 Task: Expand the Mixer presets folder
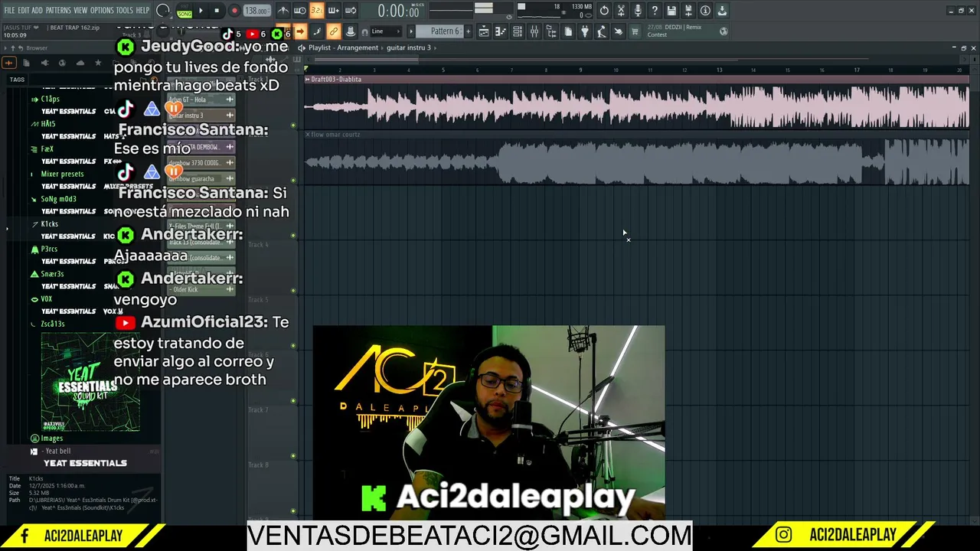[x=62, y=174]
